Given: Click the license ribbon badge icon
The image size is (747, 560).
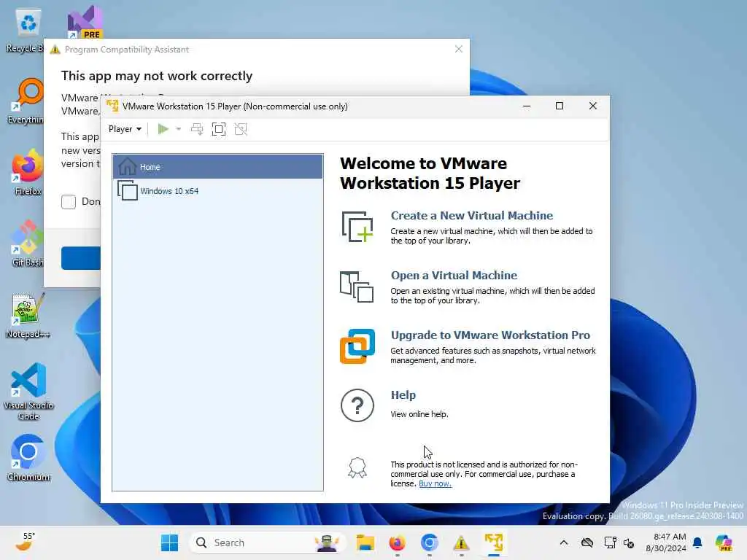Looking at the screenshot, I should click(x=357, y=467).
